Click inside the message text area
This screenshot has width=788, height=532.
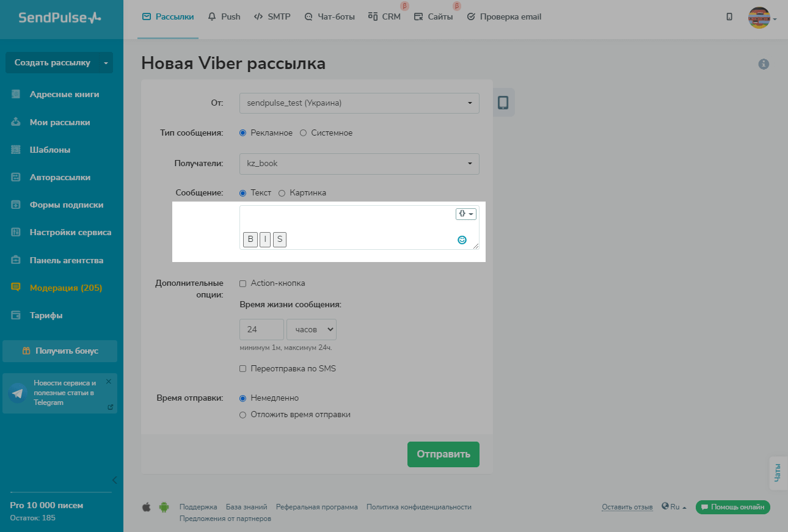[359, 227]
